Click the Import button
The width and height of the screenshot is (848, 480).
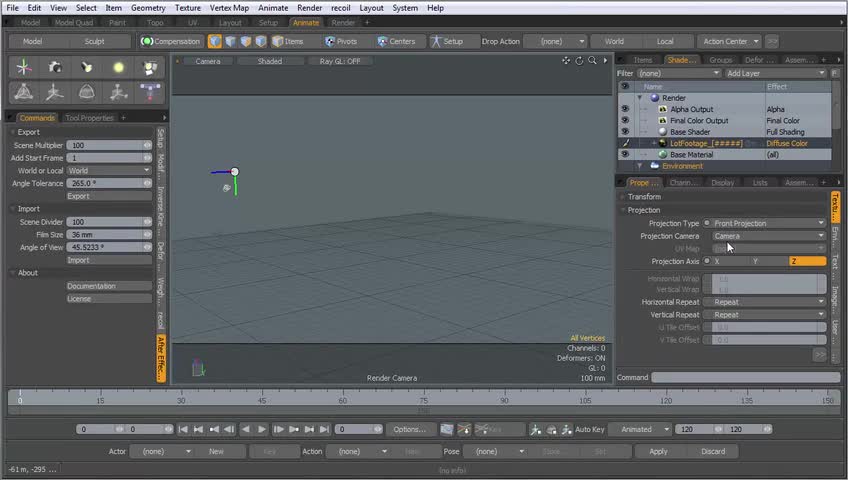pos(109,260)
